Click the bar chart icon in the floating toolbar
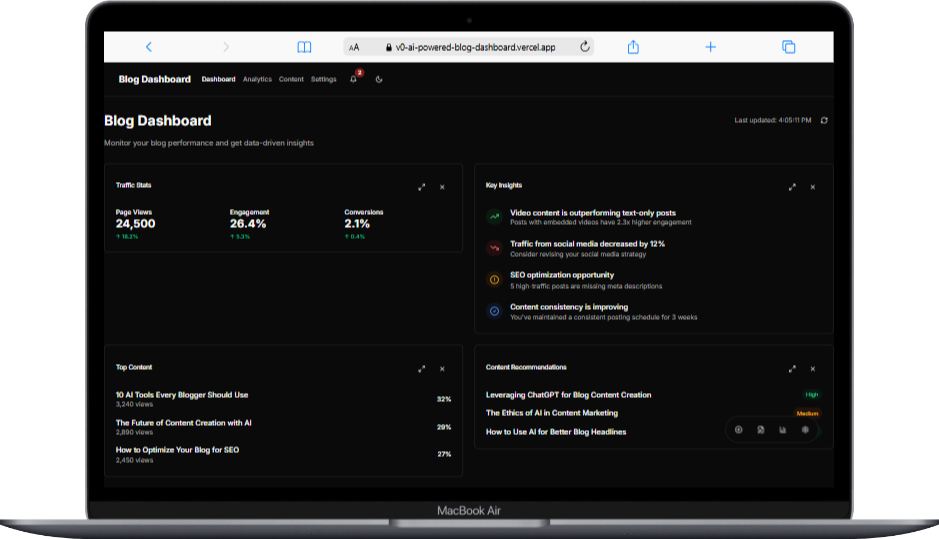 click(x=782, y=430)
